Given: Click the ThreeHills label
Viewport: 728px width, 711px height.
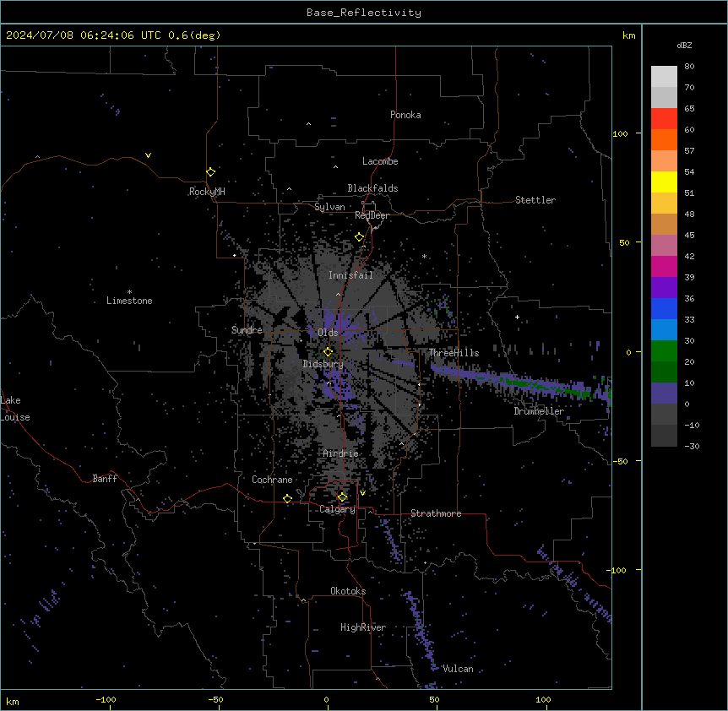Looking at the screenshot, I should pos(454,353).
